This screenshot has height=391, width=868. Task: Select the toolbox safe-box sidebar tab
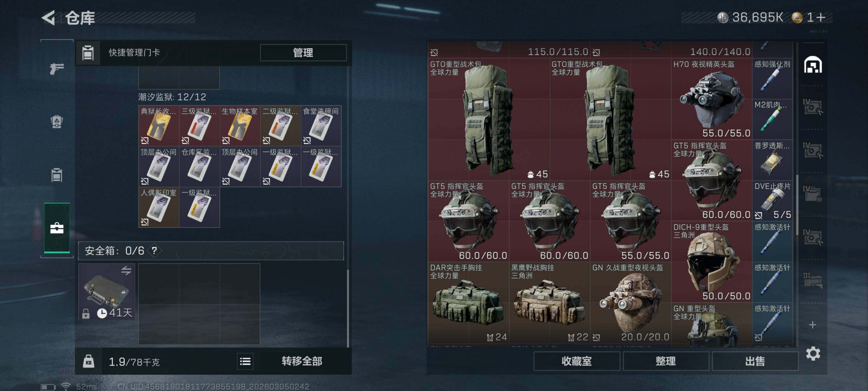pos(57,228)
